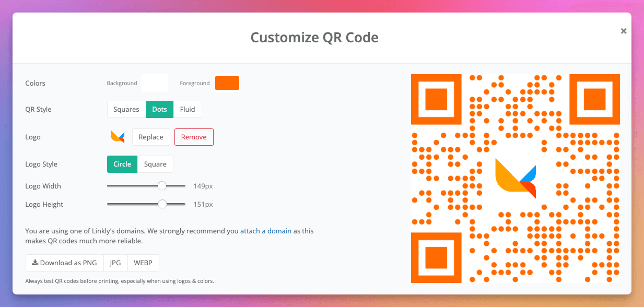Download the QR code as PNG
Viewport: 644px width, 307px height.
(x=64, y=263)
